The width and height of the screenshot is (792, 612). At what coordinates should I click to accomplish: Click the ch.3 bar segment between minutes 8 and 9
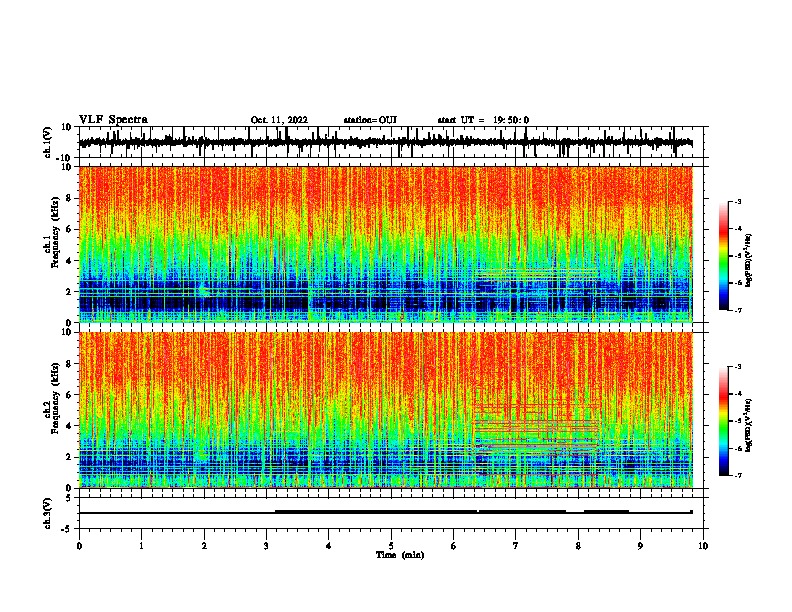[606, 512]
